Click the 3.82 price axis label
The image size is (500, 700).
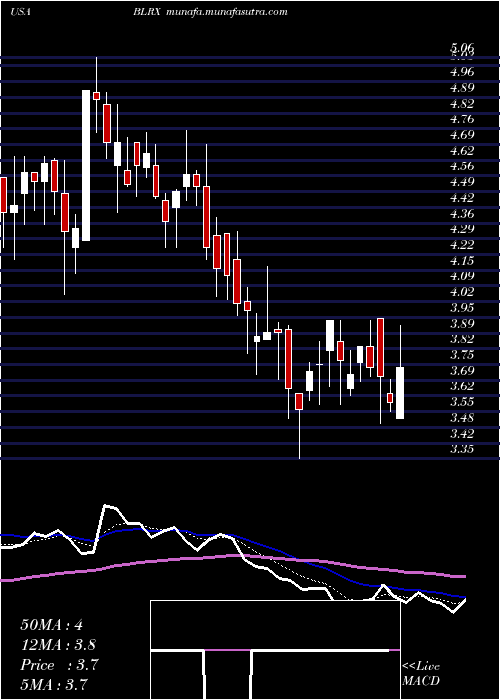click(462, 339)
